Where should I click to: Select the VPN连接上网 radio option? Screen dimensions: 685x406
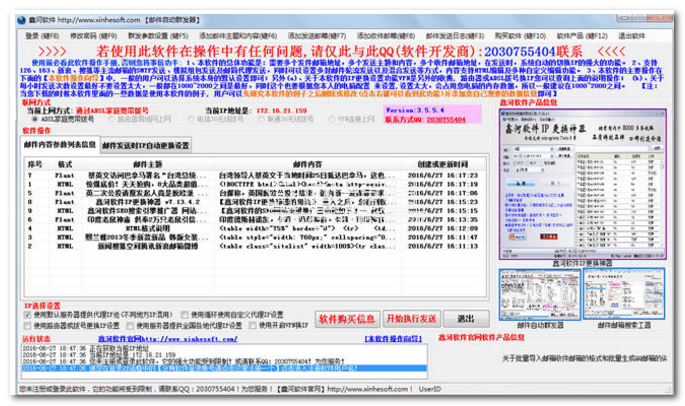pyautogui.click(x=332, y=119)
